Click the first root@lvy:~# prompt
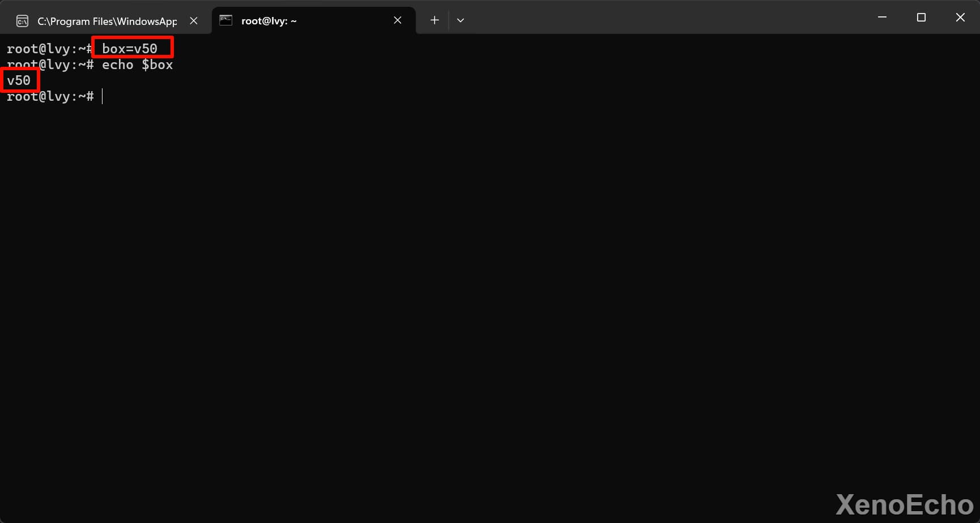 click(x=49, y=49)
